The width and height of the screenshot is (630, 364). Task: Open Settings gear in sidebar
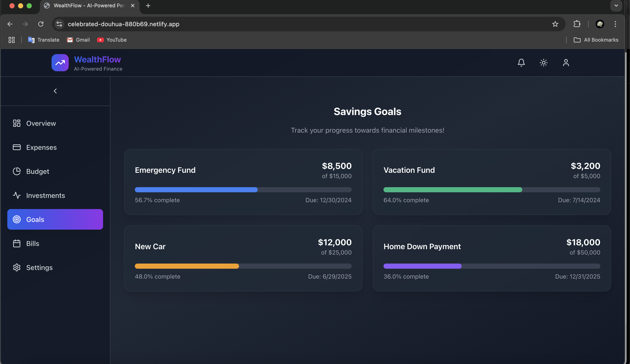click(39, 267)
